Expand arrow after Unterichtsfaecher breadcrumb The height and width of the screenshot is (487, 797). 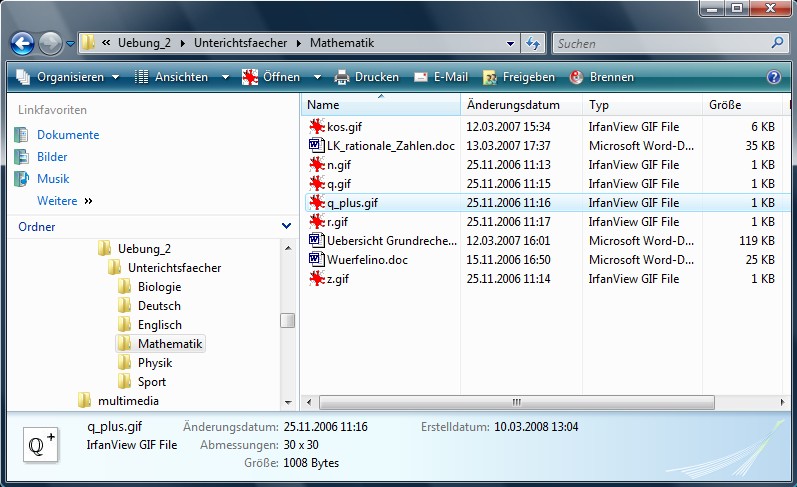(298, 44)
